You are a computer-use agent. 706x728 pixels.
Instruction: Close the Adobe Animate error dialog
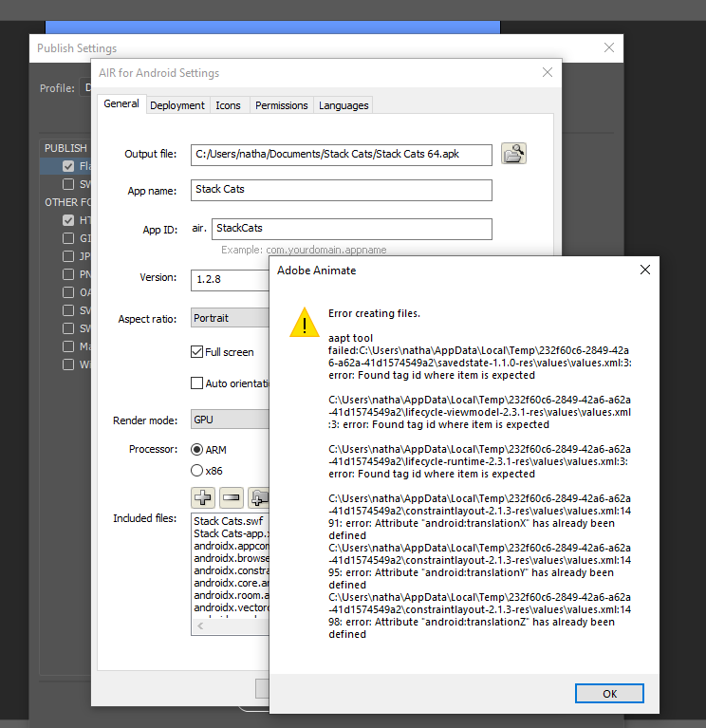click(644, 270)
